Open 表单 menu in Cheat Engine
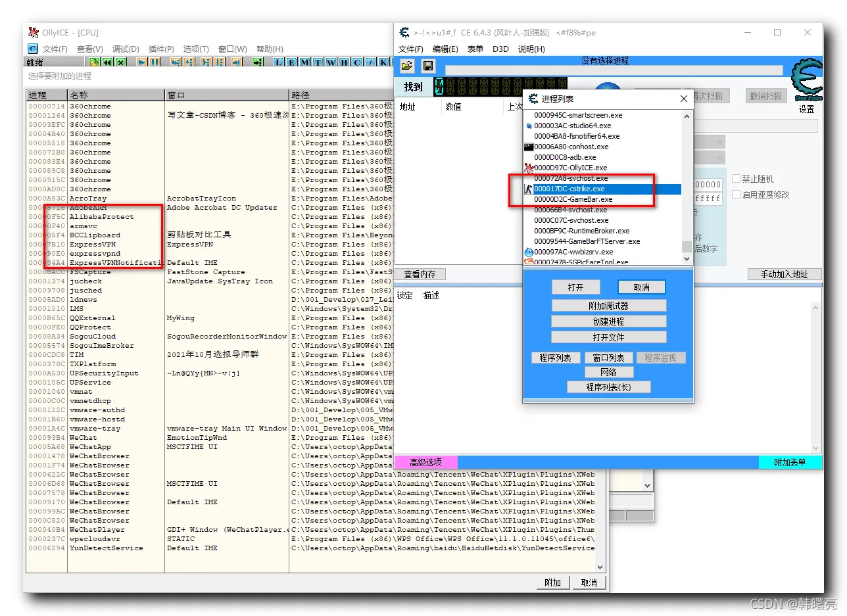Viewport: 847px width, 616px height. [475, 49]
